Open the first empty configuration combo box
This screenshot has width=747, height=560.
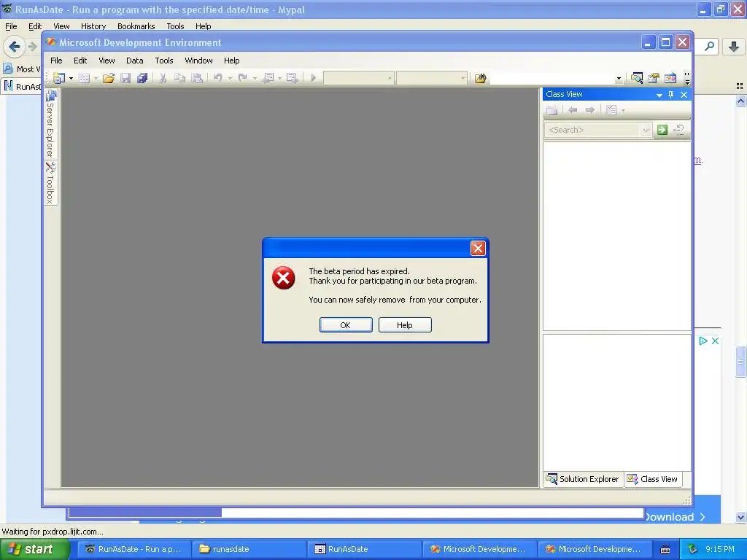point(359,78)
